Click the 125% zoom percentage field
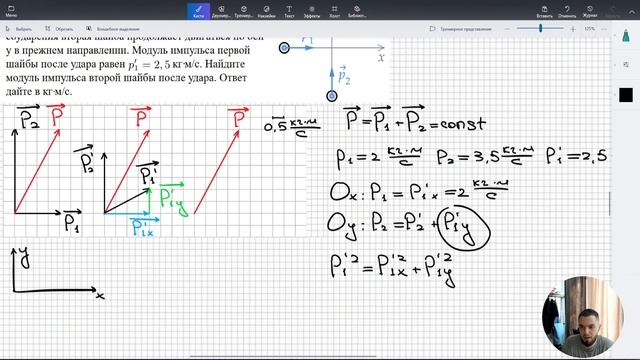This screenshot has height=360, width=640. [x=589, y=29]
